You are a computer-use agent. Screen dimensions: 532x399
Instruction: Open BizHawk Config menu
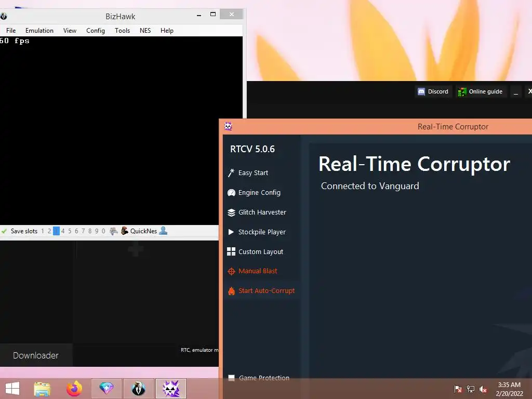pos(96,31)
